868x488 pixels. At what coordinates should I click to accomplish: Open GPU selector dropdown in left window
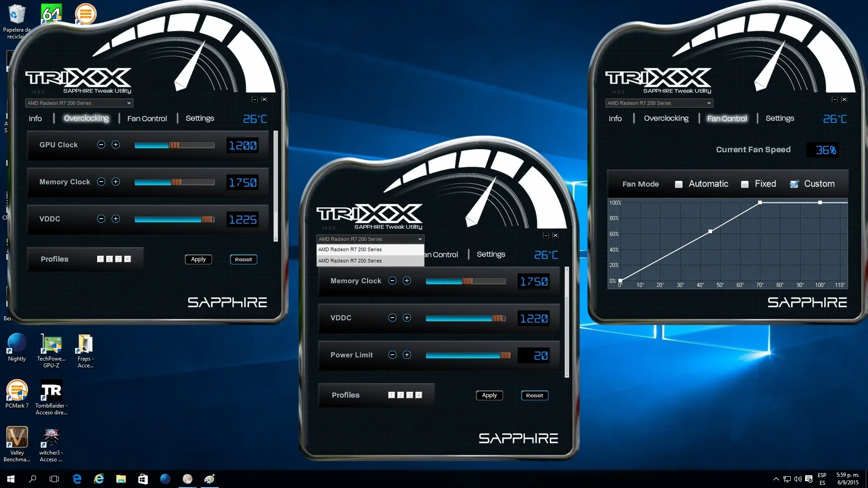click(79, 103)
